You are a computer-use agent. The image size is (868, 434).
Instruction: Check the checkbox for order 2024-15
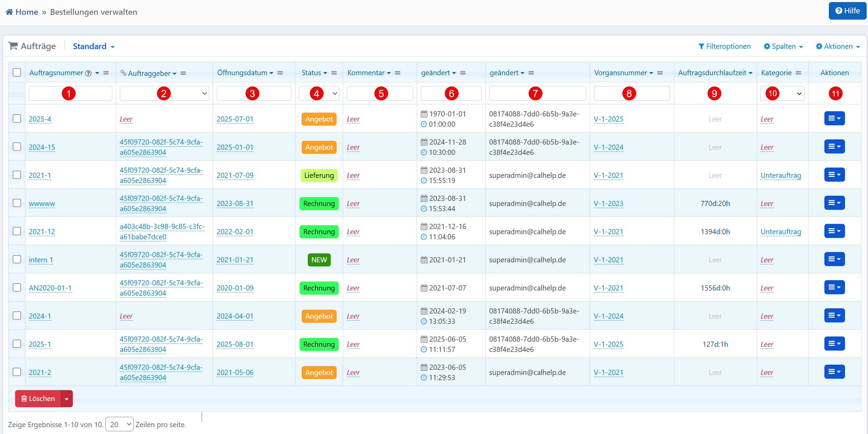[x=17, y=147]
